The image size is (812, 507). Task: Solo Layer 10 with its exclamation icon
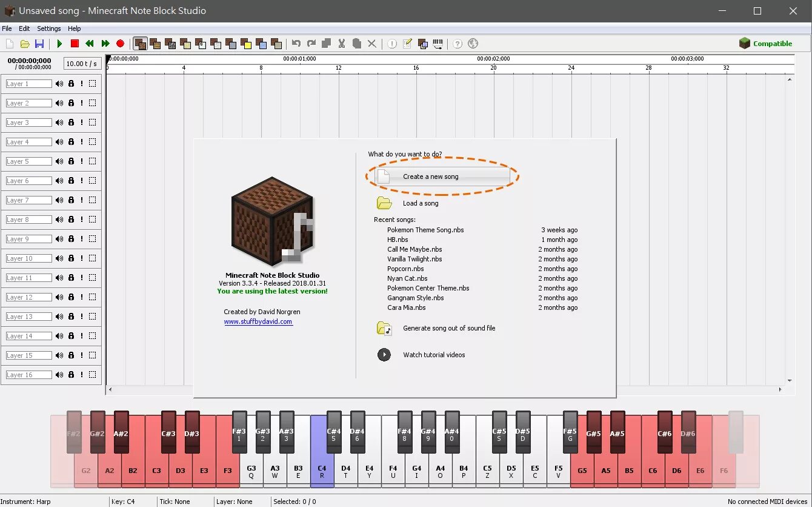(82, 258)
